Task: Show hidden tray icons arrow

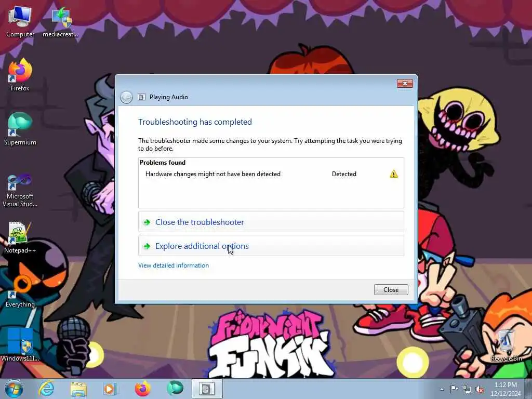Action: (x=442, y=389)
